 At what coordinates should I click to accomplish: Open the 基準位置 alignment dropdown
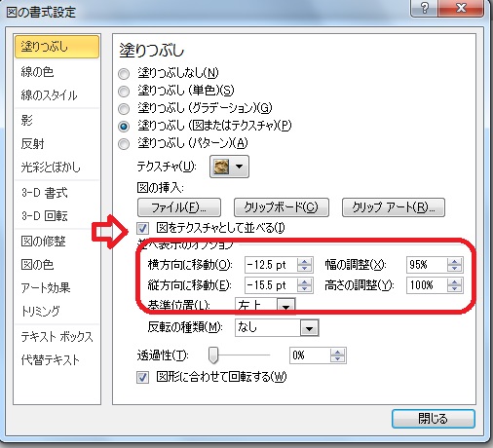[x=285, y=306]
